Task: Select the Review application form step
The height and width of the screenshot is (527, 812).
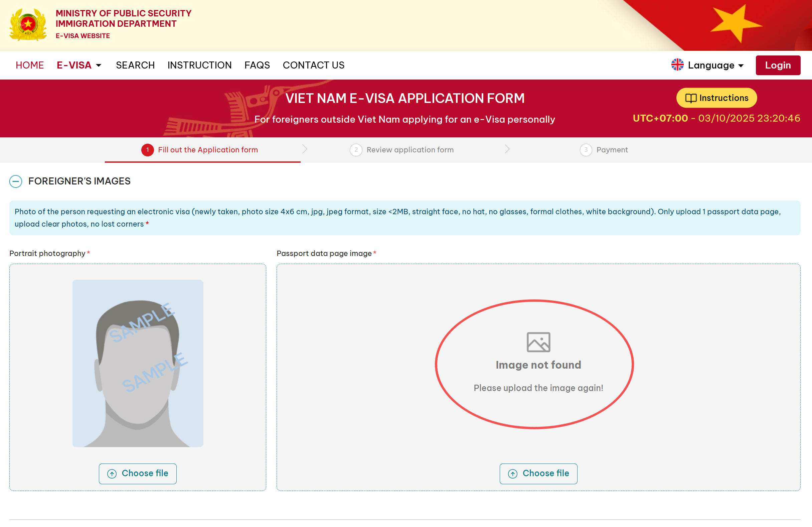Action: [x=410, y=150]
